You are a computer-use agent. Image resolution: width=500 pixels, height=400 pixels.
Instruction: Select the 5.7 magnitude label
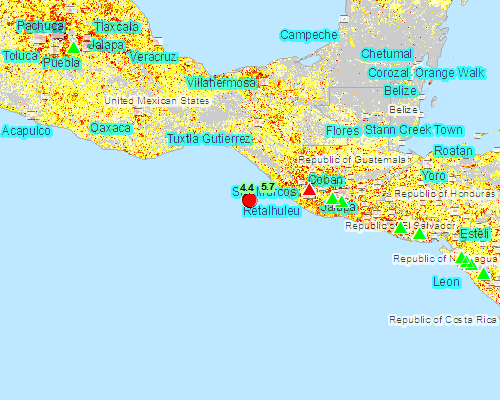(x=268, y=187)
